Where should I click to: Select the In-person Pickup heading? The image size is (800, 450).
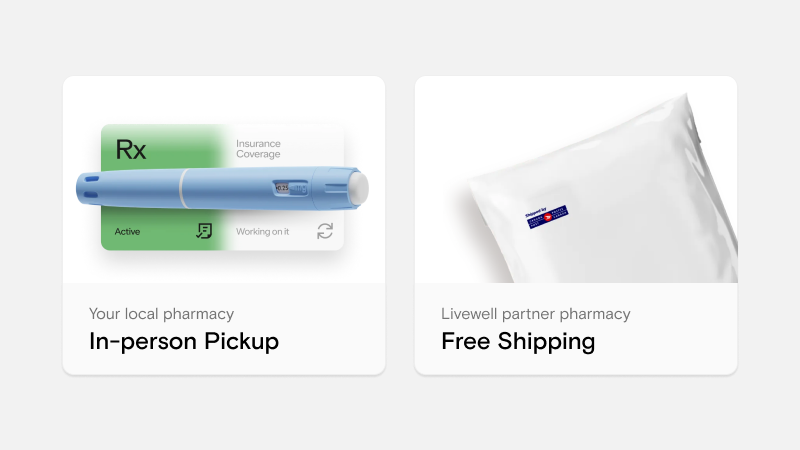tap(184, 341)
